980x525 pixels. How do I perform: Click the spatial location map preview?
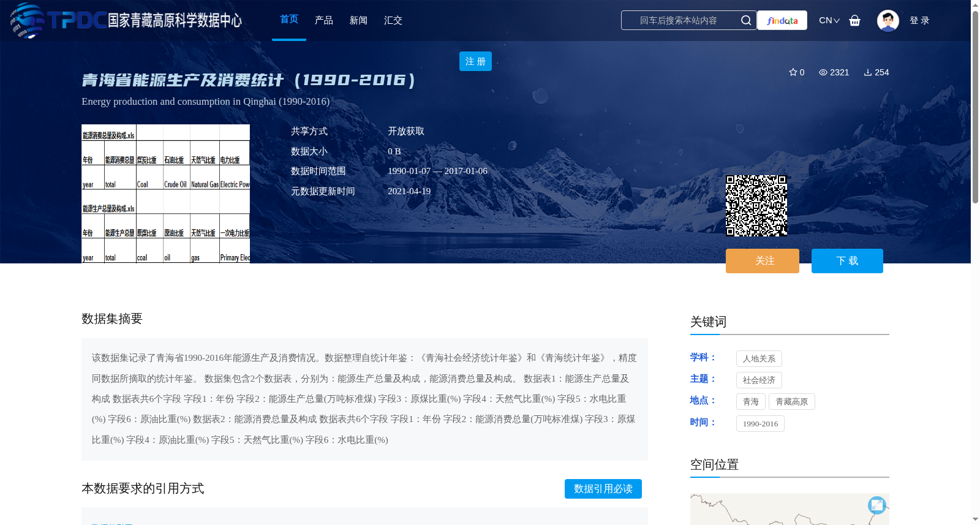790,509
